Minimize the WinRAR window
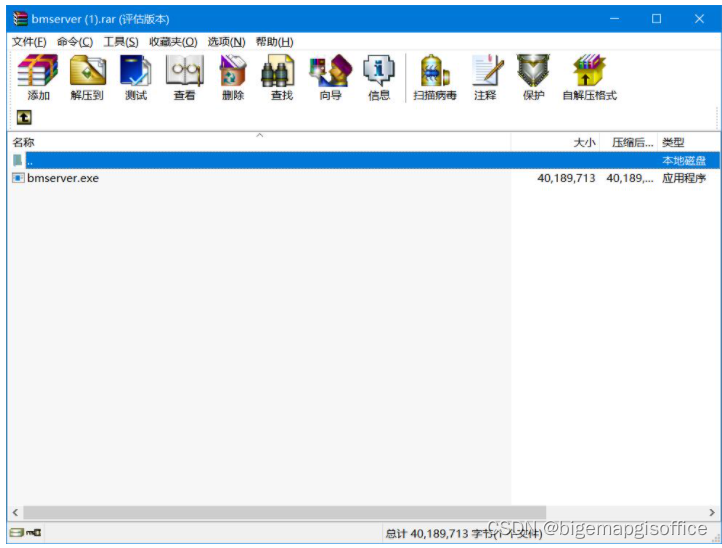The width and height of the screenshot is (722, 548). point(614,19)
